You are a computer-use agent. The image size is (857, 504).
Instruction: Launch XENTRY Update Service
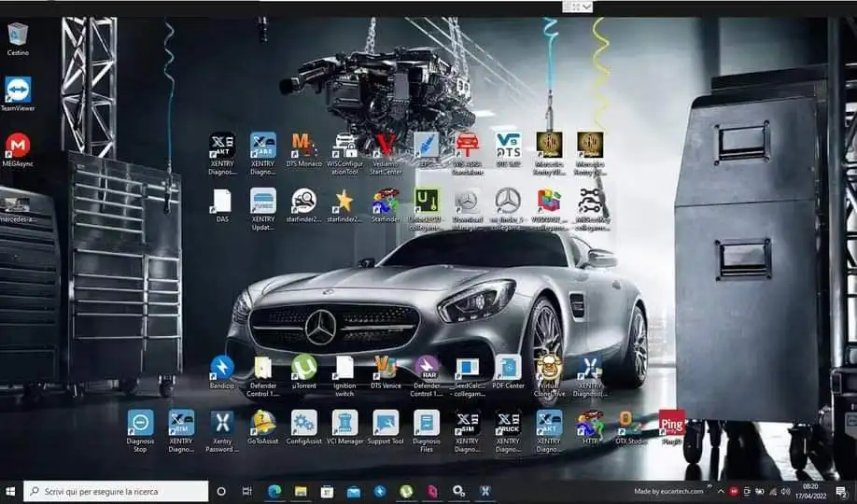(263, 209)
